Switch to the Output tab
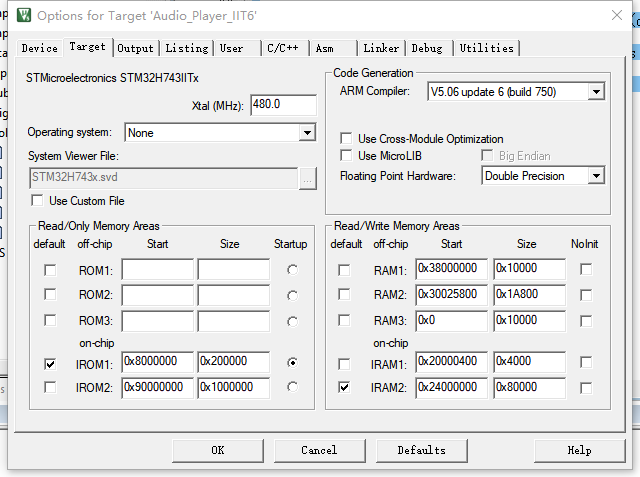The height and width of the screenshot is (477, 640). pyautogui.click(x=136, y=48)
